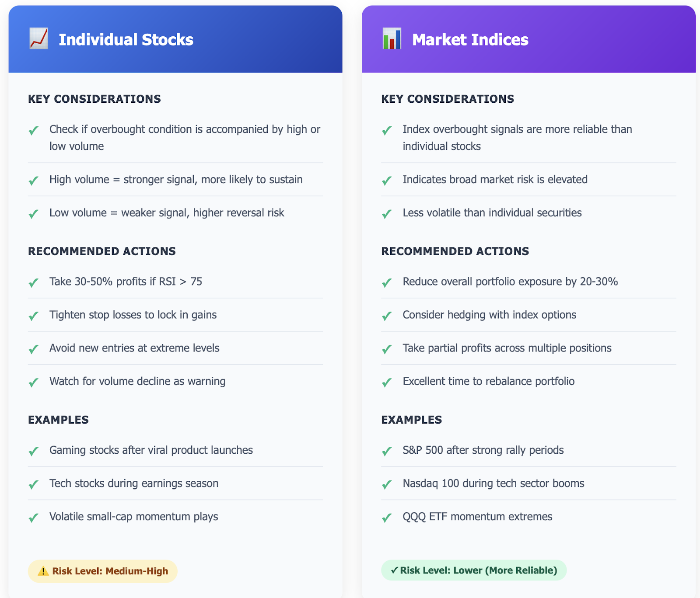Viewport: 700px width, 598px height.
Task: Select the Individual Stocks card heading
Action: 126,40
